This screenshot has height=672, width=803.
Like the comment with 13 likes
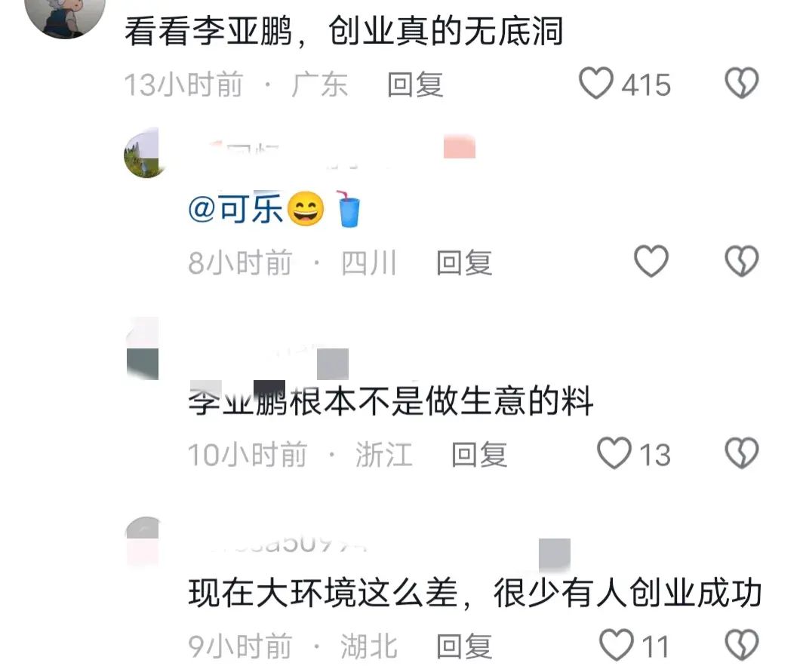614,453
